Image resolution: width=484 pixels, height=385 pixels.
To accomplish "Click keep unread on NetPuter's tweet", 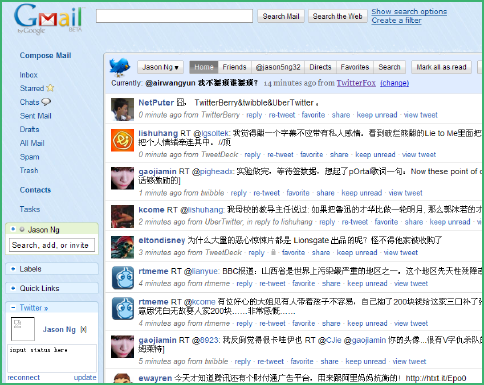I will pos(377,115).
